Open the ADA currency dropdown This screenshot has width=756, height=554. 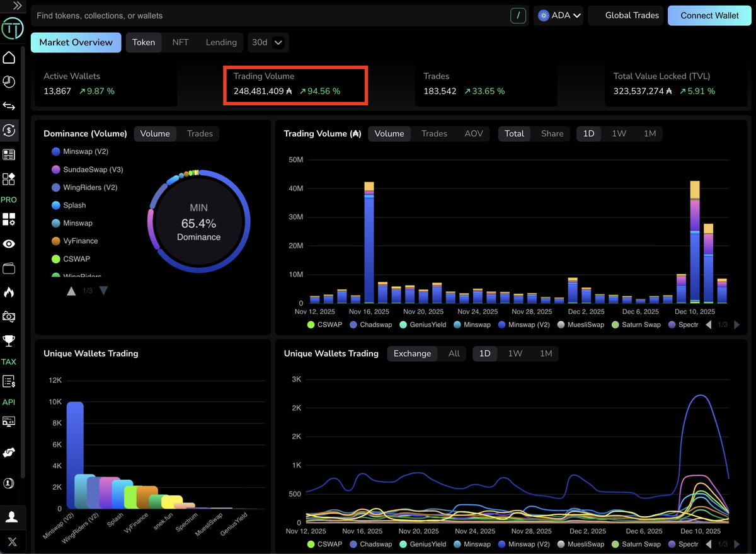(559, 15)
